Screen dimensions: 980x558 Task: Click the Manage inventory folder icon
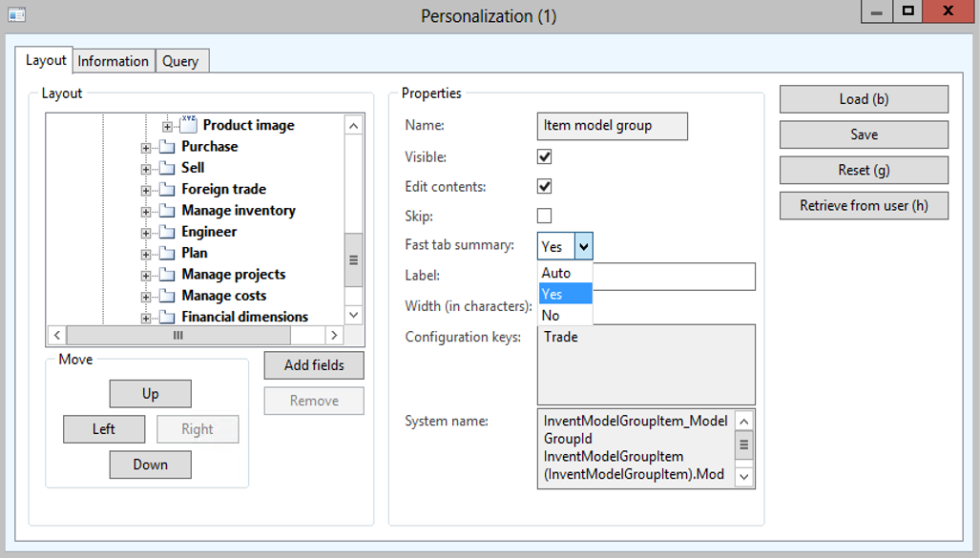tap(167, 211)
